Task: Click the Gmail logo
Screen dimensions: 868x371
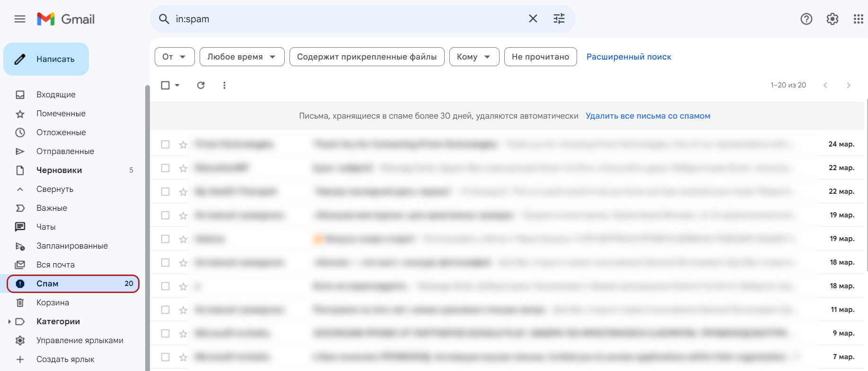Action: 66,19
